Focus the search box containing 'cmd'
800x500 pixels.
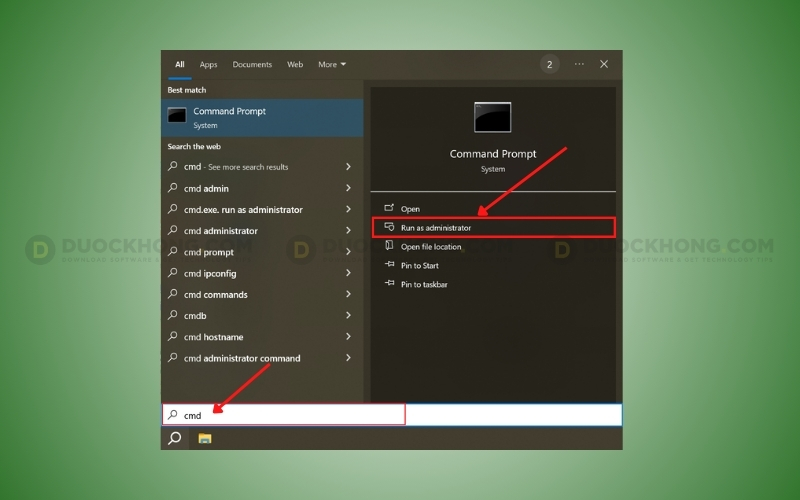point(392,415)
